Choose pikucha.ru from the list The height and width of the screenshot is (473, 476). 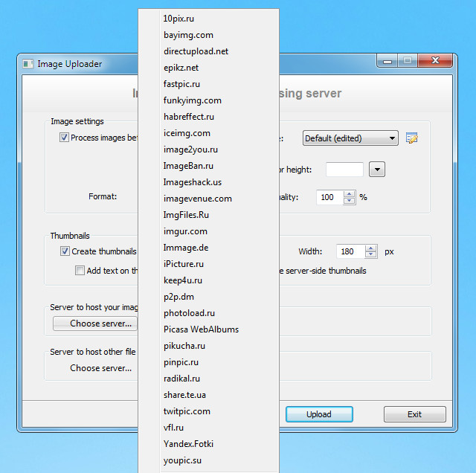click(208, 347)
